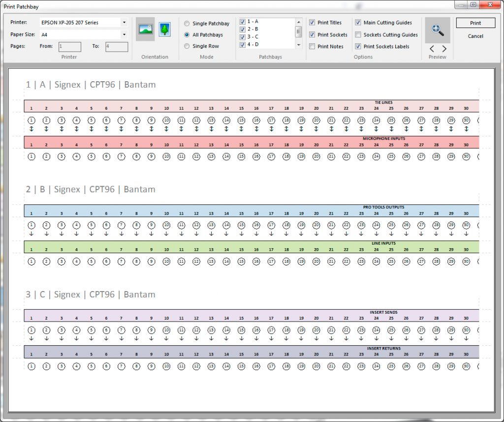Screen dimensions: 504x422
Task: Choose the Single Row mode
Action: [187, 46]
